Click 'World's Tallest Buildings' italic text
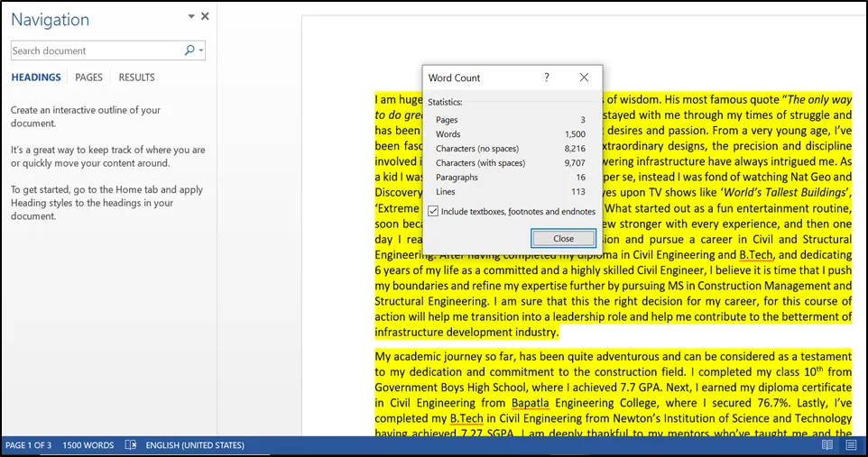This screenshot has height=457, width=868. click(x=785, y=193)
